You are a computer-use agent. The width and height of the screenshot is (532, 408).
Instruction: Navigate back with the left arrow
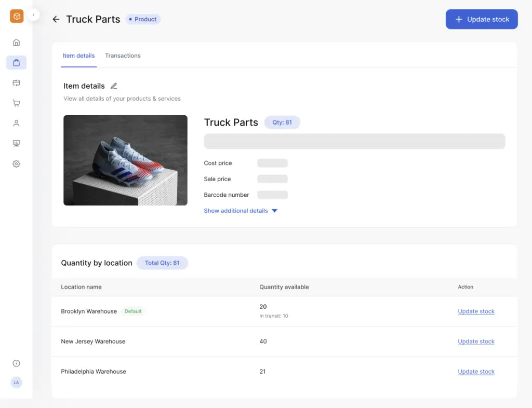coord(56,19)
